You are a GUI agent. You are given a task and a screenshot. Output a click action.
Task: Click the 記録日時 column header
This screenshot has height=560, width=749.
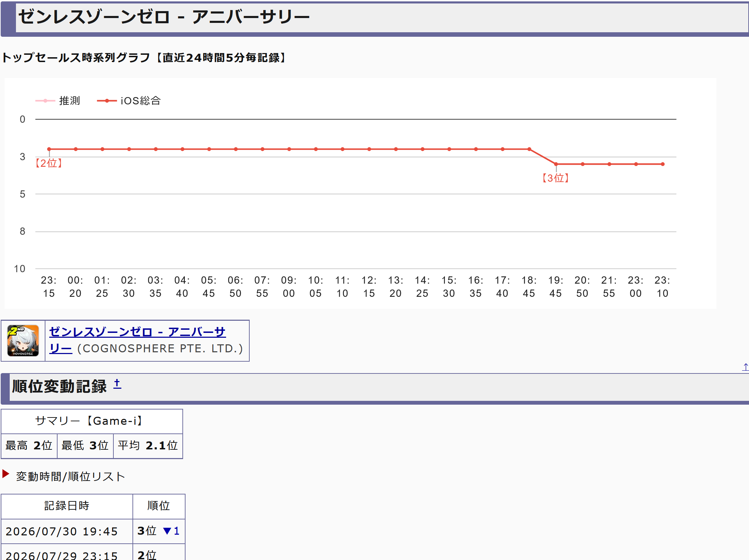coord(67,506)
